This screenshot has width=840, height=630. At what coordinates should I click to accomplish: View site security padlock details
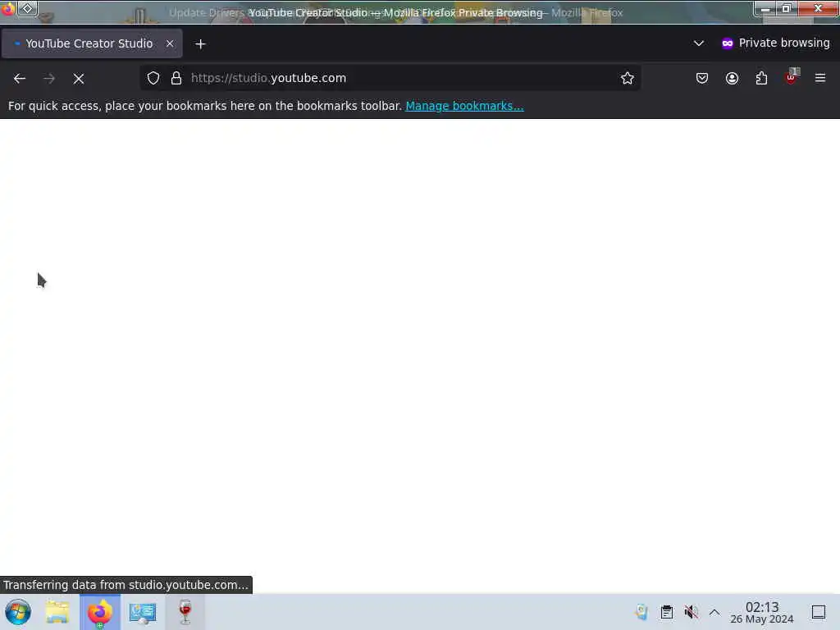coord(176,78)
